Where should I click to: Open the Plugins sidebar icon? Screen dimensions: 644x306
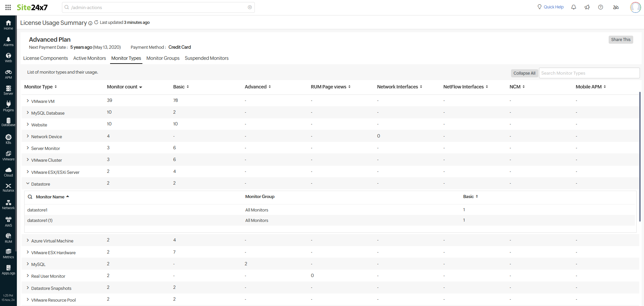coord(8,107)
